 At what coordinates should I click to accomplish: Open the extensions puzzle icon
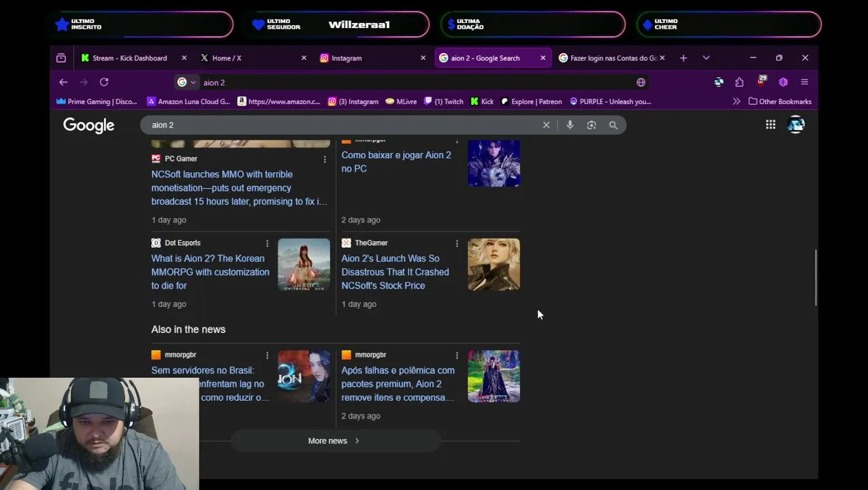pyautogui.click(x=739, y=82)
